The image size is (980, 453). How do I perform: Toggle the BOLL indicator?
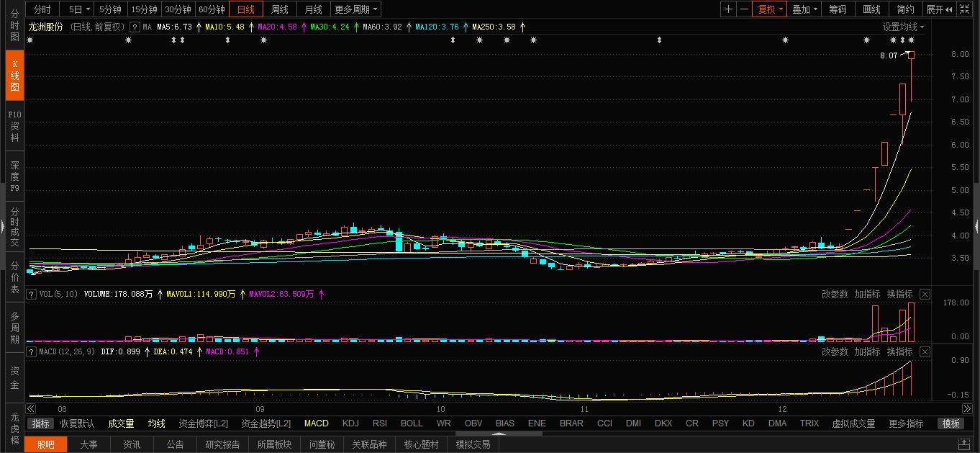tap(412, 423)
